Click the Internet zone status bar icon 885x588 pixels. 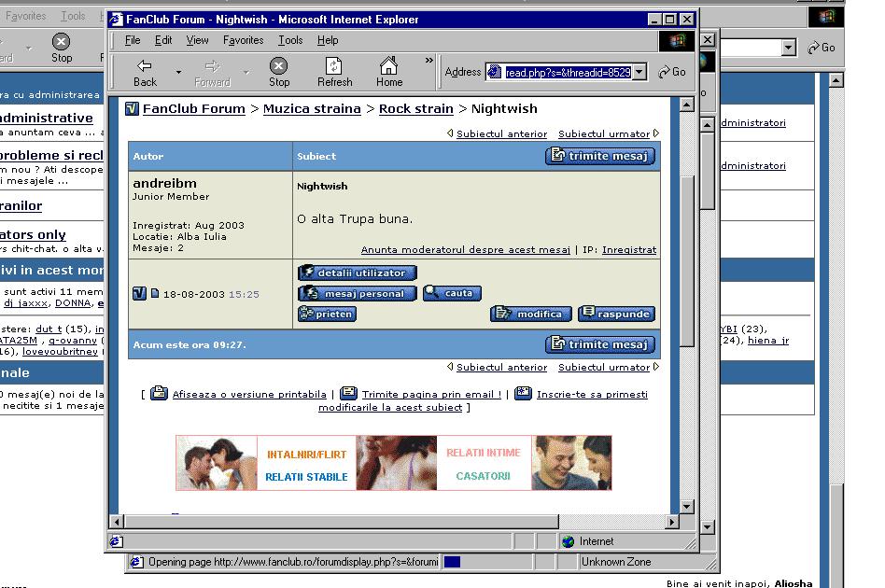[x=569, y=541]
